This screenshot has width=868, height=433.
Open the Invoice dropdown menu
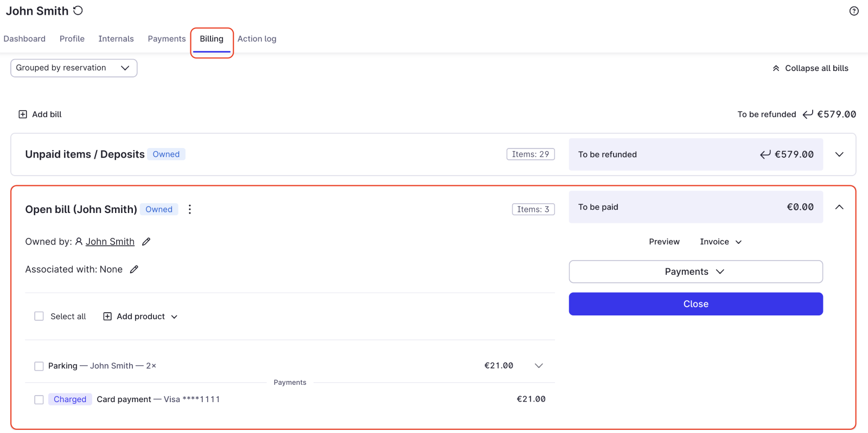pyautogui.click(x=720, y=242)
